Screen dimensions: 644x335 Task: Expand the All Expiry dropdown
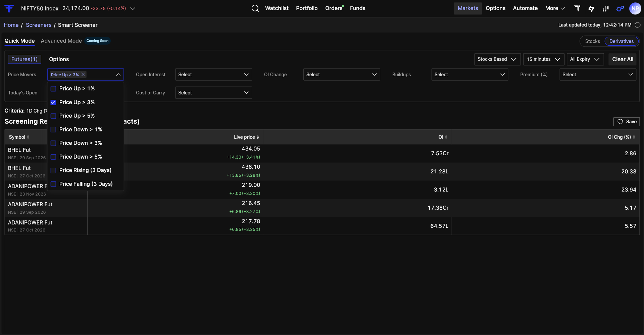[585, 59]
